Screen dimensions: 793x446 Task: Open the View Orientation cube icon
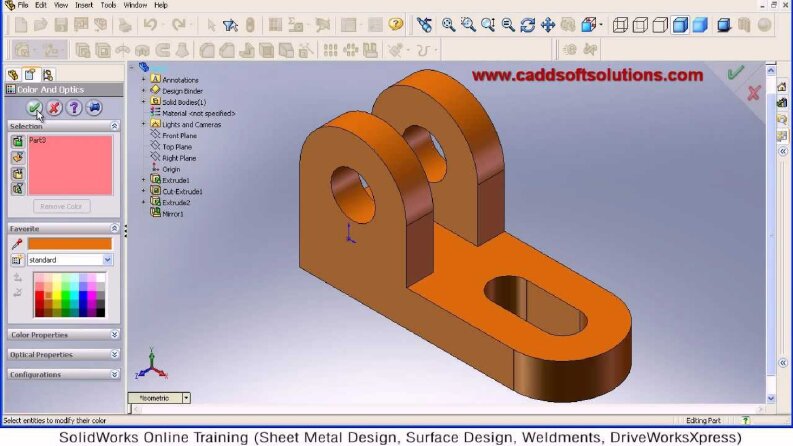tap(589, 24)
